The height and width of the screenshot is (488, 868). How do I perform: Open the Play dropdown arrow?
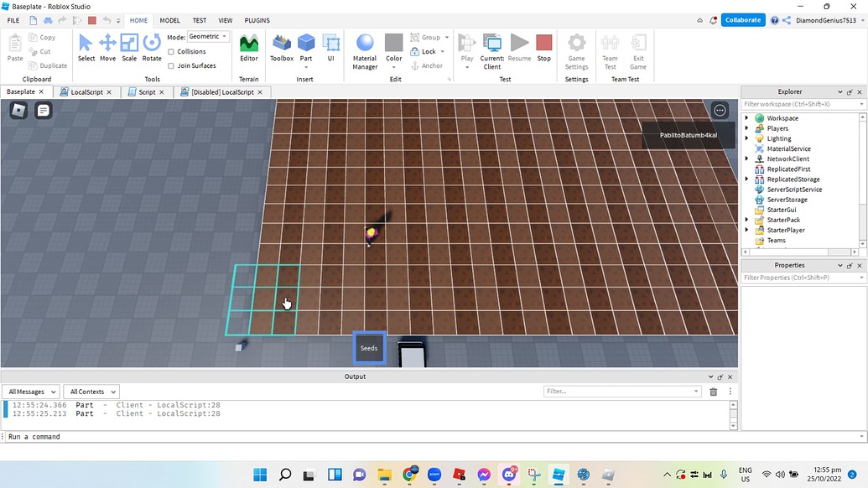[x=467, y=68]
